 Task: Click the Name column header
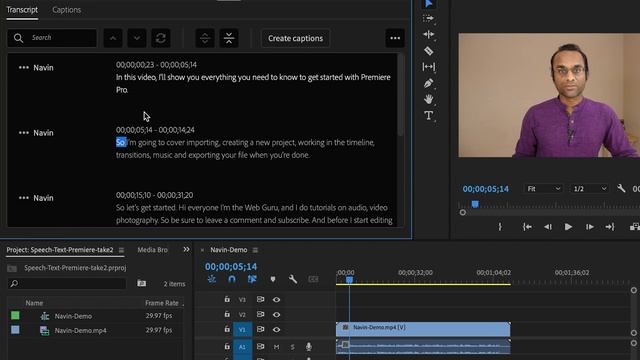(34, 303)
